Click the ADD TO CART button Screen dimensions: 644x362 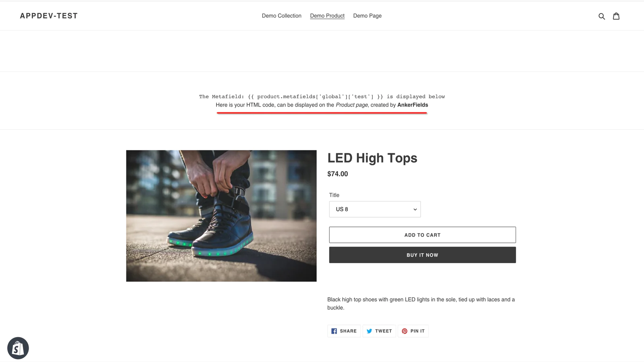422,235
